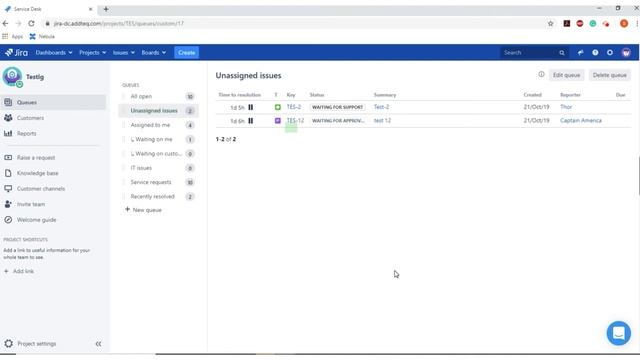
Task: Click reporter Thor
Action: 566,107
